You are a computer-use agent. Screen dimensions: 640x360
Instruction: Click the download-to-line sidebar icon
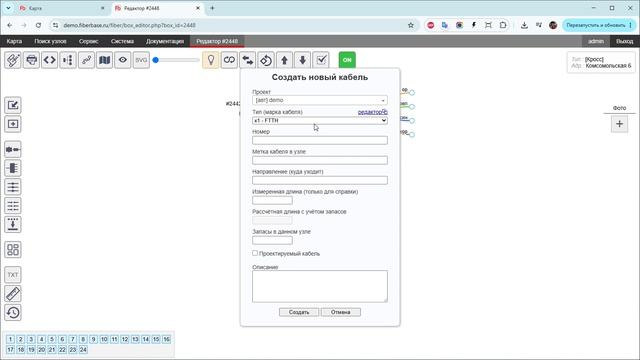[x=13, y=224]
